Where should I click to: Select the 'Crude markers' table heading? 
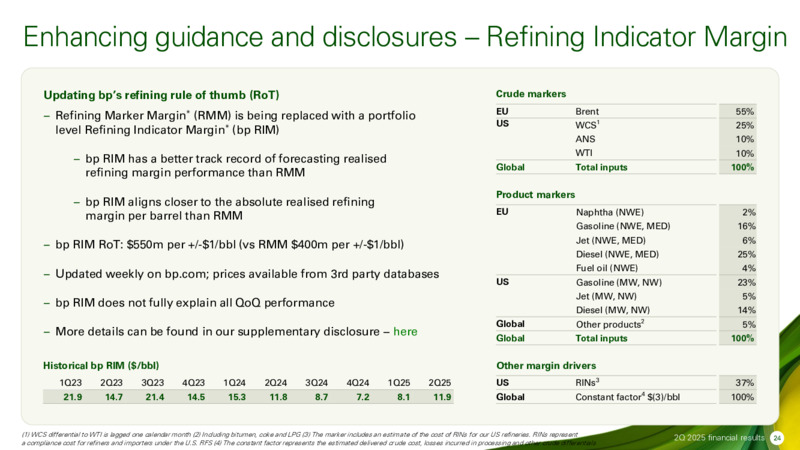(531, 94)
